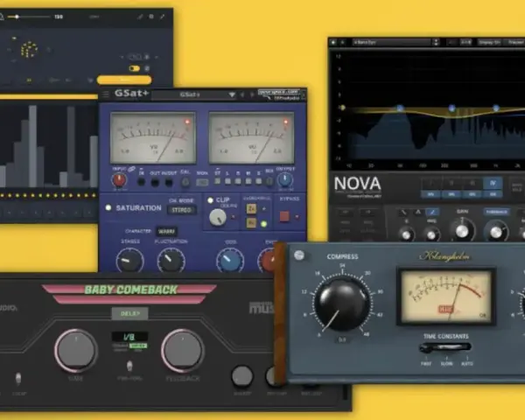Toggle the CLIP section LED
This screenshot has width=525, height=420.
point(210,200)
